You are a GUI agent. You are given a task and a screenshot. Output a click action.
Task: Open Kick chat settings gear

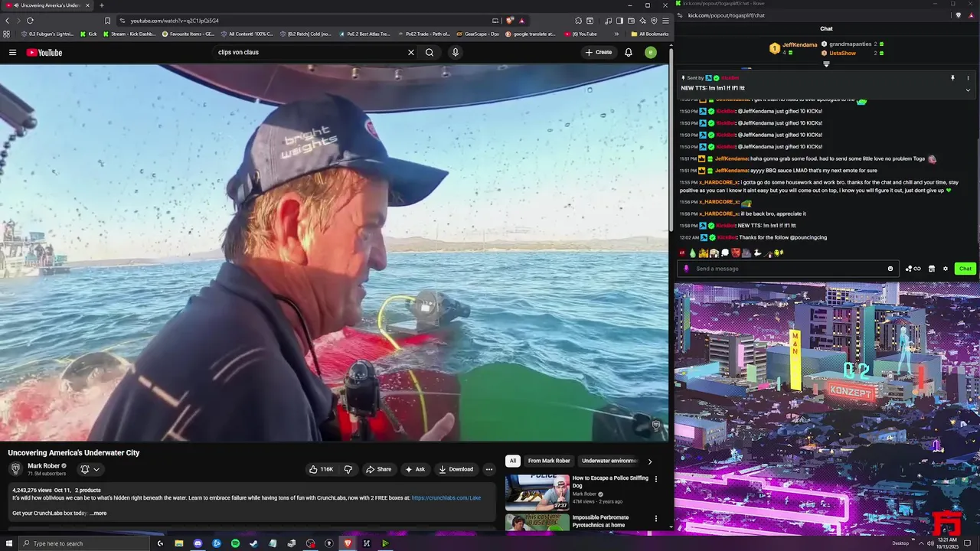[946, 269]
